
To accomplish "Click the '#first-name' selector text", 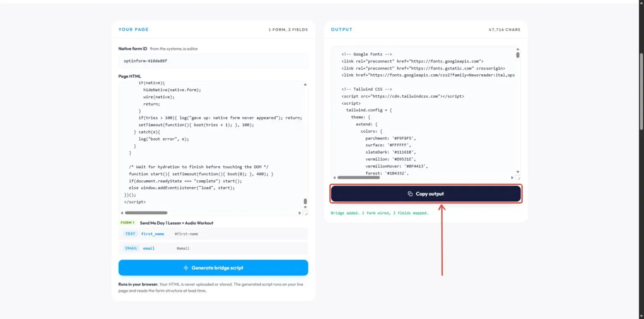I will click(x=186, y=234).
